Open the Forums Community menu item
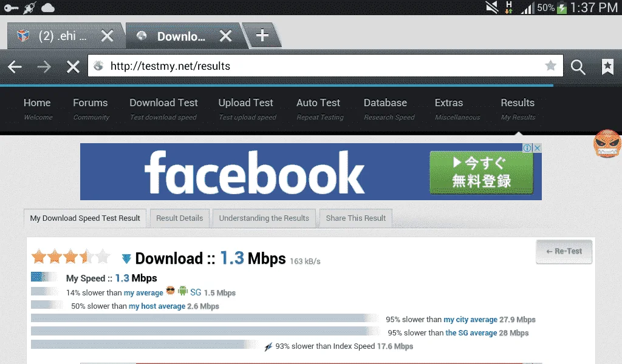The height and width of the screenshot is (364, 622). click(91, 109)
